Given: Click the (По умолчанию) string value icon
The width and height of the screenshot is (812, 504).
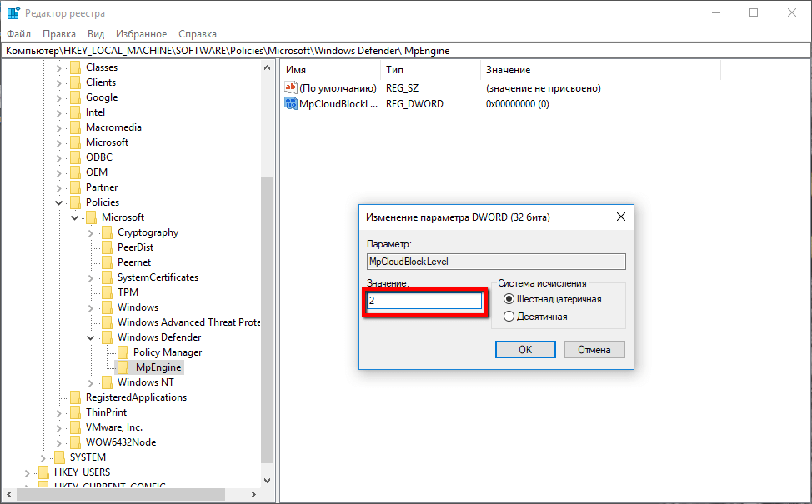Looking at the screenshot, I should [x=291, y=87].
